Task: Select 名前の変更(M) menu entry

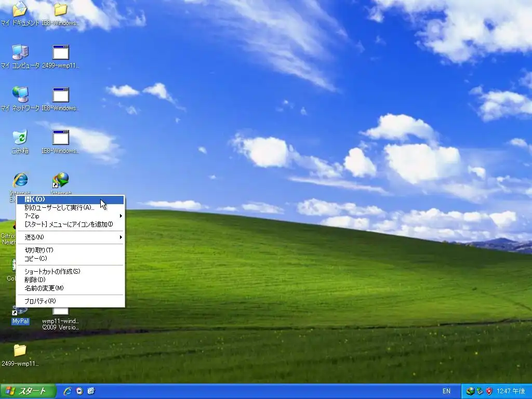Action: click(x=70, y=288)
